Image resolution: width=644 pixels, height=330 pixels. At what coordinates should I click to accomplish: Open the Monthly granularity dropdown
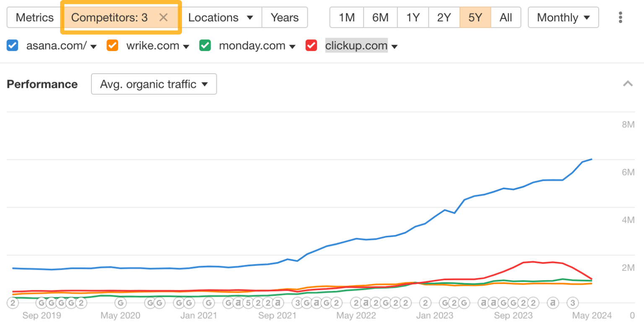(563, 17)
